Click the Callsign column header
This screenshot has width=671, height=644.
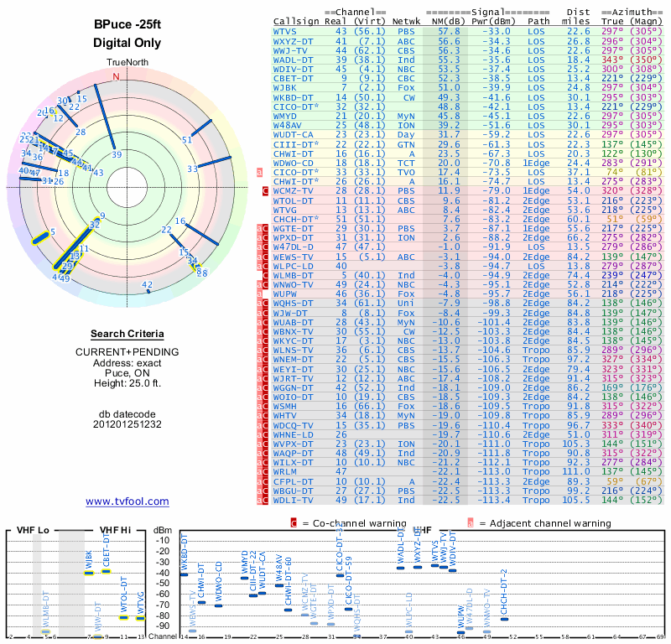[x=296, y=22]
